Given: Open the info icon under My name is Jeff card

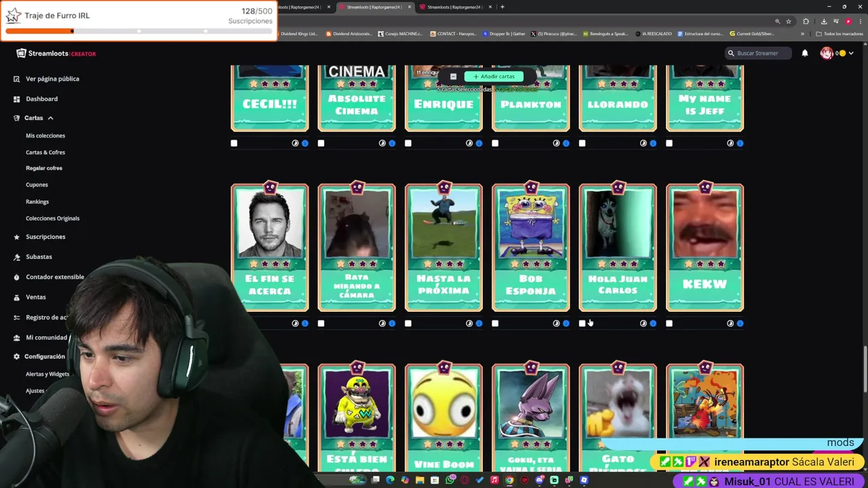Looking at the screenshot, I should click(x=740, y=143).
